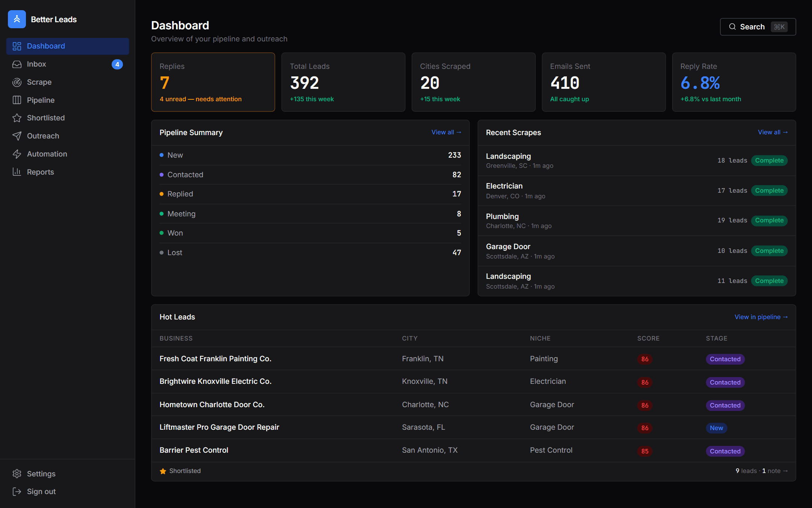This screenshot has height=508, width=812.
Task: Click the Automation lightning icon
Action: (17, 154)
